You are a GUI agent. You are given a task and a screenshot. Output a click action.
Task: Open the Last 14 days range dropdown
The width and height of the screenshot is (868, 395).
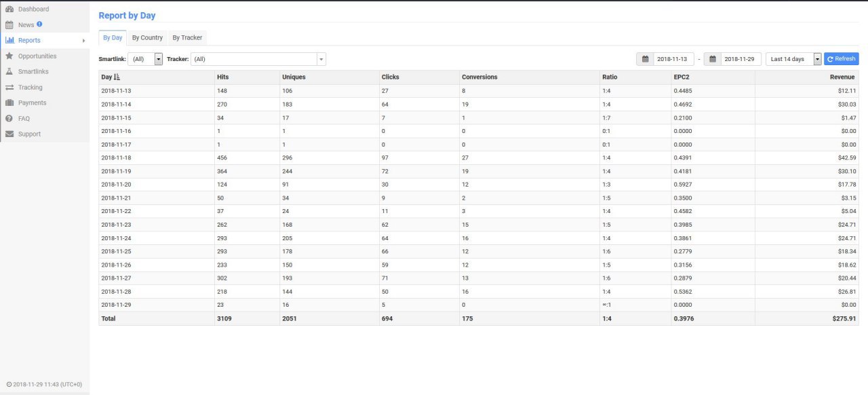[x=817, y=59]
